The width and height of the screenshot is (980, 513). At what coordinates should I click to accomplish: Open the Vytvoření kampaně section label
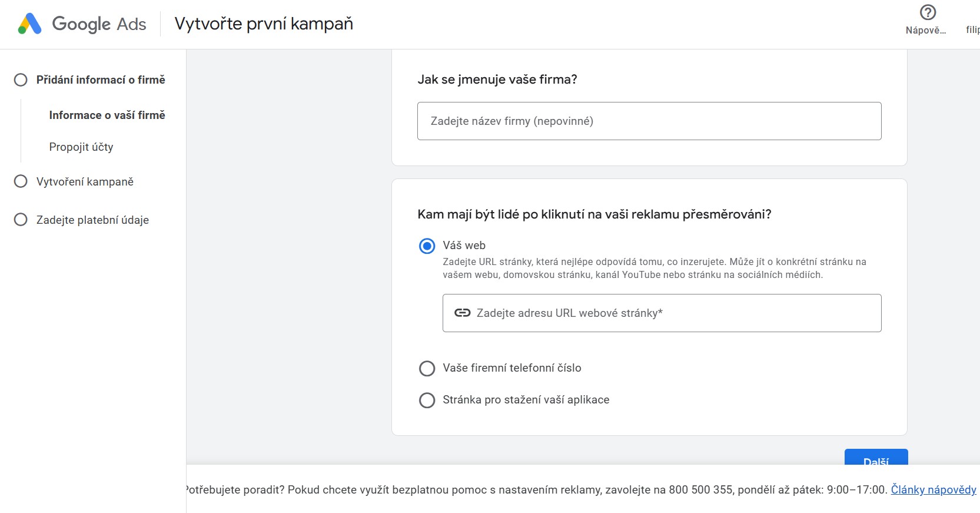click(85, 181)
